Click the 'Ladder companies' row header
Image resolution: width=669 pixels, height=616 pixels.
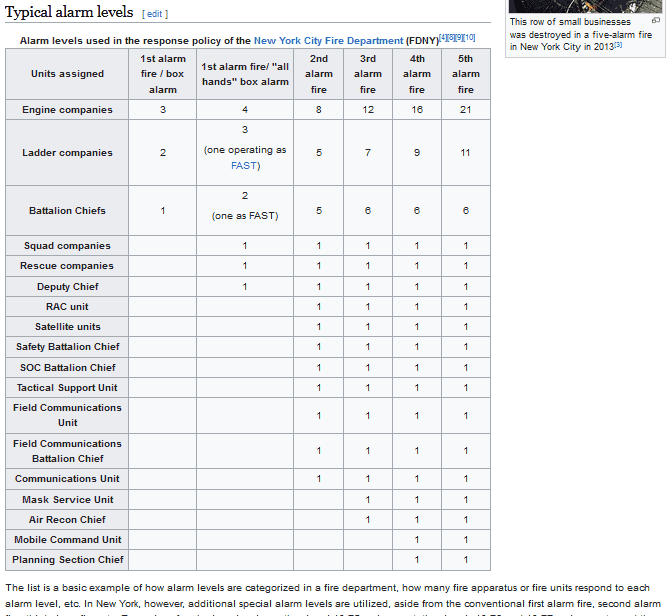pyautogui.click(x=67, y=153)
